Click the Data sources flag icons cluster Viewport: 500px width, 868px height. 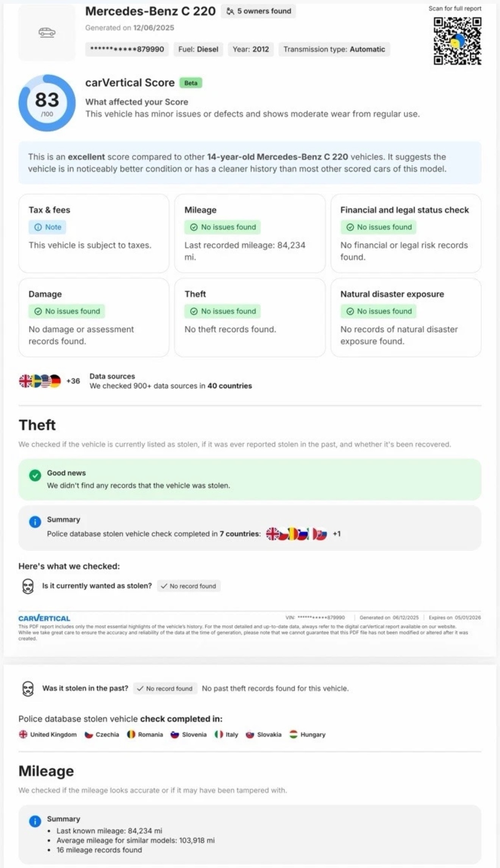point(40,381)
